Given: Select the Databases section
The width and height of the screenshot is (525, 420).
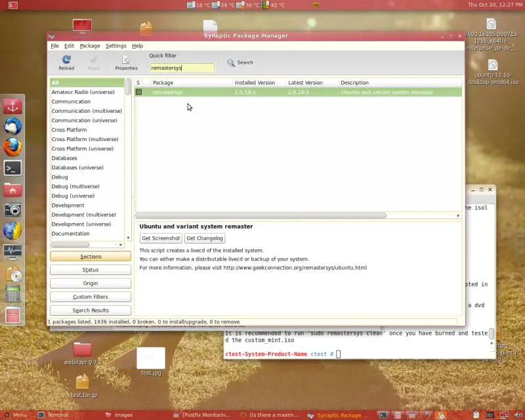Looking at the screenshot, I should pyautogui.click(x=87, y=158).
